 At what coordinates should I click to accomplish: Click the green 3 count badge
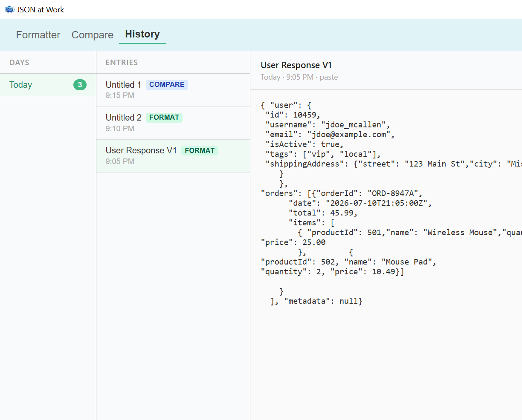pos(80,85)
